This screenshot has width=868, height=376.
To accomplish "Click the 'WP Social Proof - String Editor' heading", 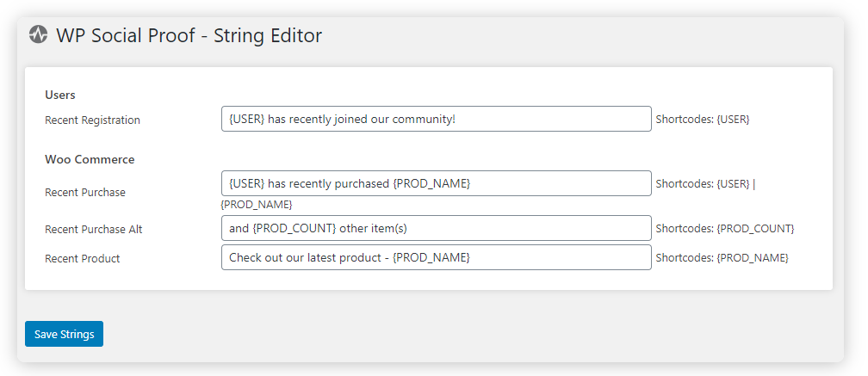I will [x=189, y=35].
